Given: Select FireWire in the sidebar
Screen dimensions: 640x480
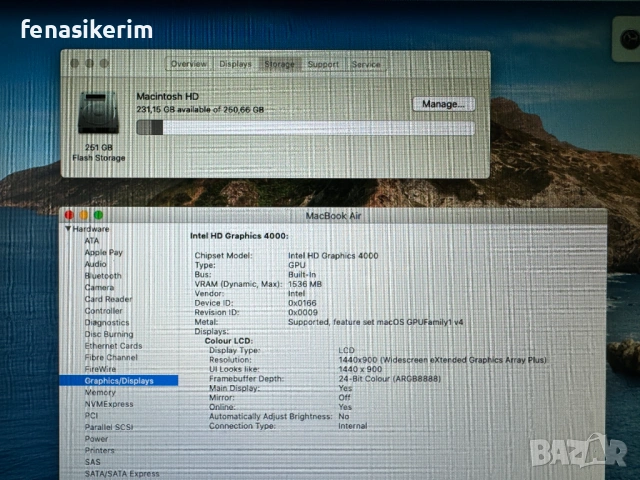Looking at the screenshot, I should coord(100,369).
